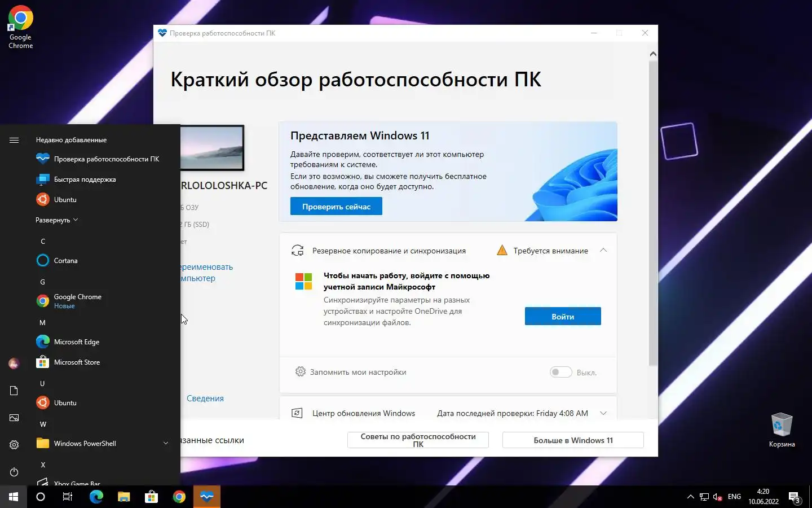
Task: Open network icon in system tray
Action: (x=704, y=497)
